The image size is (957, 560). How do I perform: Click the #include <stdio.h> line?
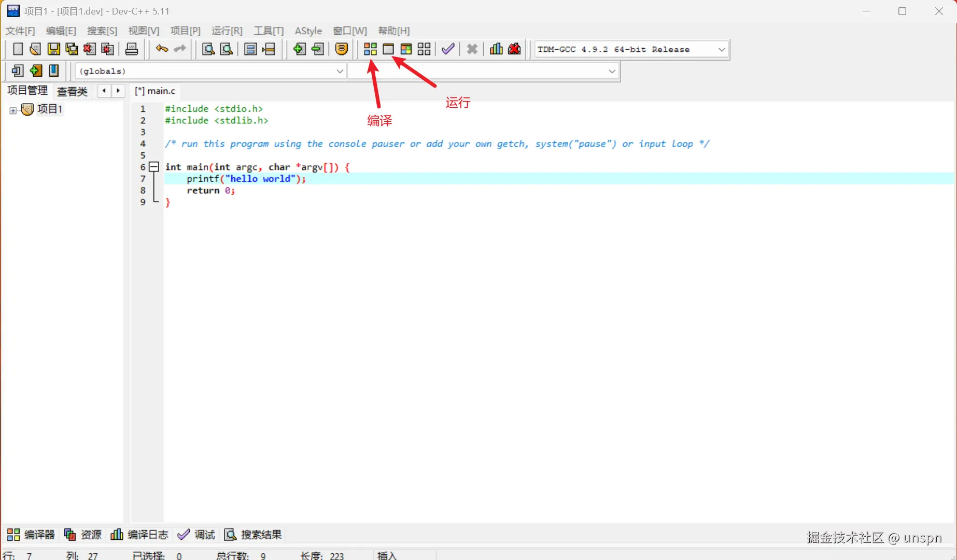(x=214, y=109)
